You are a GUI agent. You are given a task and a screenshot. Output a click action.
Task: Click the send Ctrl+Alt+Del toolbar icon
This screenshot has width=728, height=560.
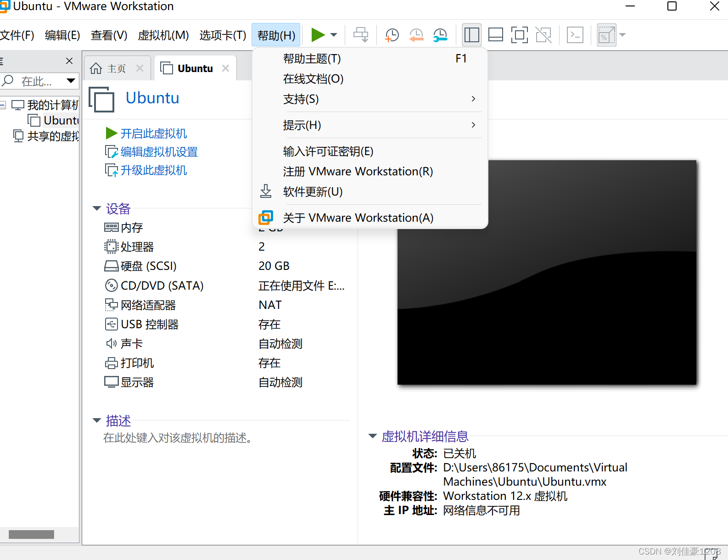[361, 35]
